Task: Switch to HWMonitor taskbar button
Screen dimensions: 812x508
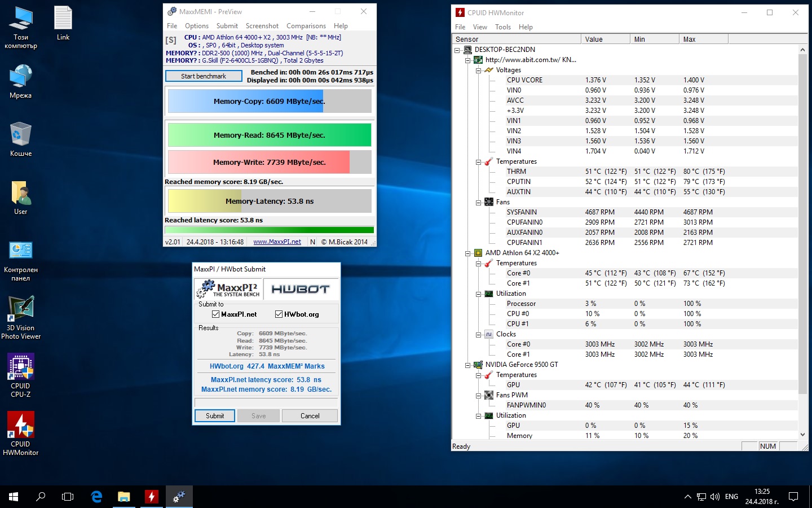Action: [151, 497]
